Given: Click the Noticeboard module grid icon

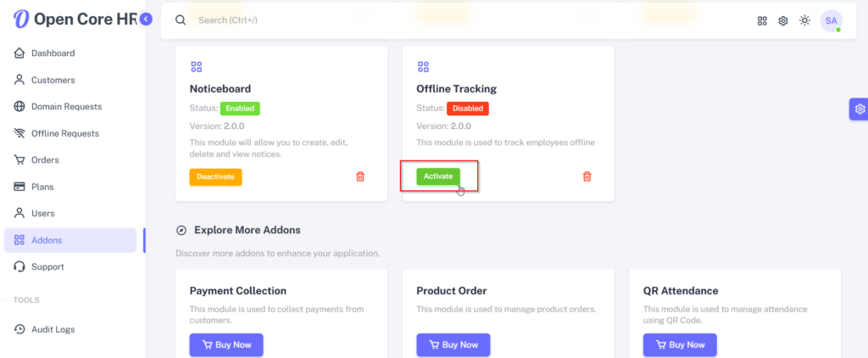Looking at the screenshot, I should 197,67.
